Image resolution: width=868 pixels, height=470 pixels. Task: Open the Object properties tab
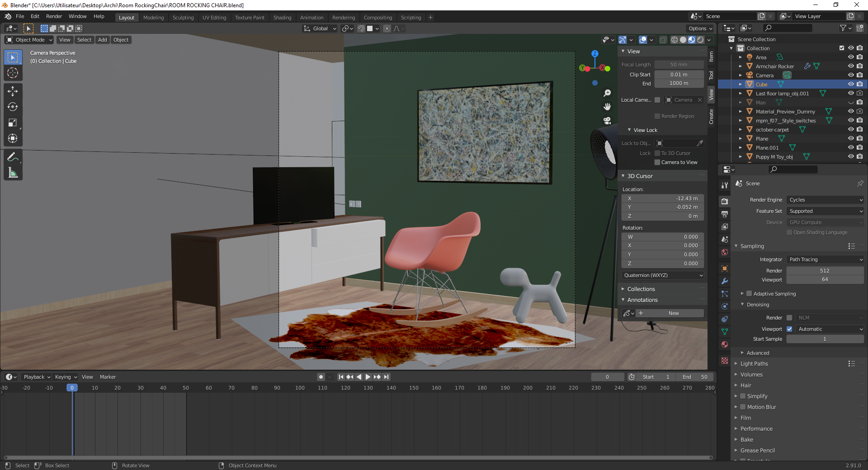(725, 268)
